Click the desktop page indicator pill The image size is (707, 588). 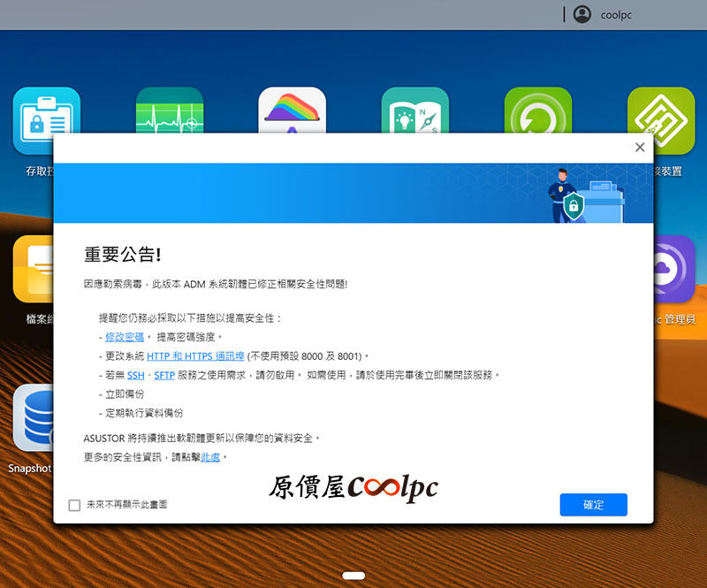[353, 576]
